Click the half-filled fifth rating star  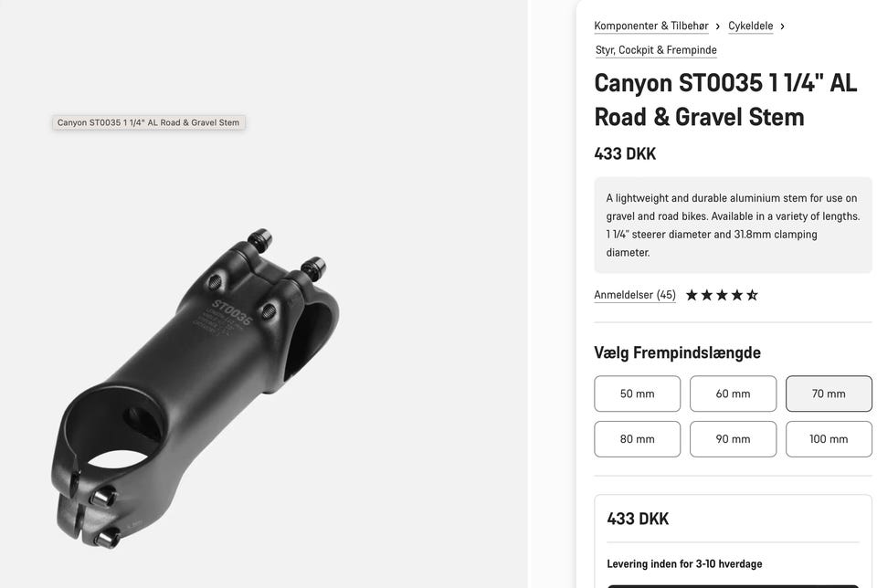752,295
